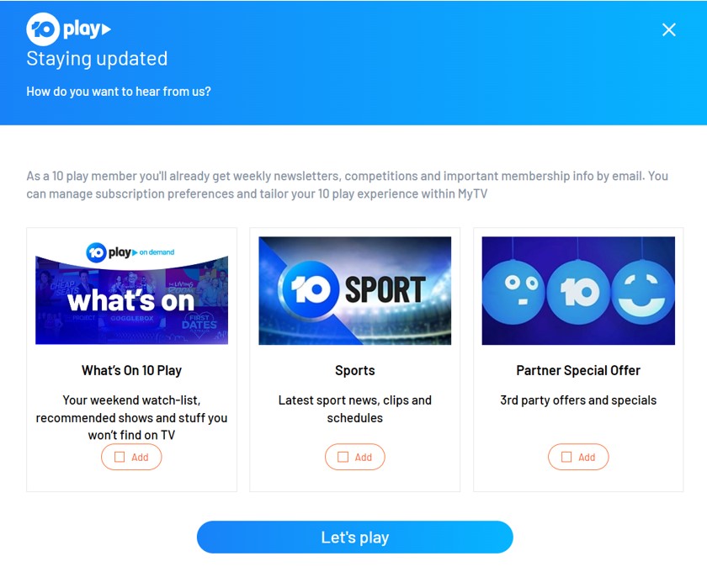This screenshot has width=707, height=588.
Task: Click Add button under Sports
Action: click(355, 457)
